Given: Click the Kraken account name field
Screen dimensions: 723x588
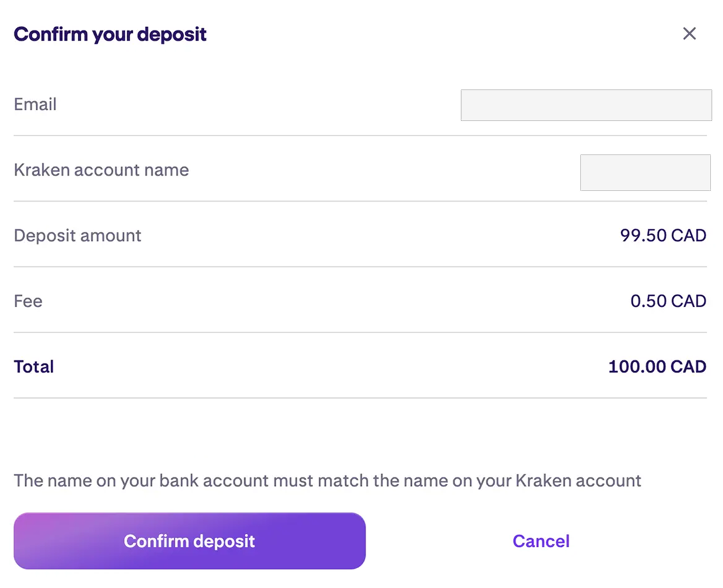Looking at the screenshot, I should point(645,173).
